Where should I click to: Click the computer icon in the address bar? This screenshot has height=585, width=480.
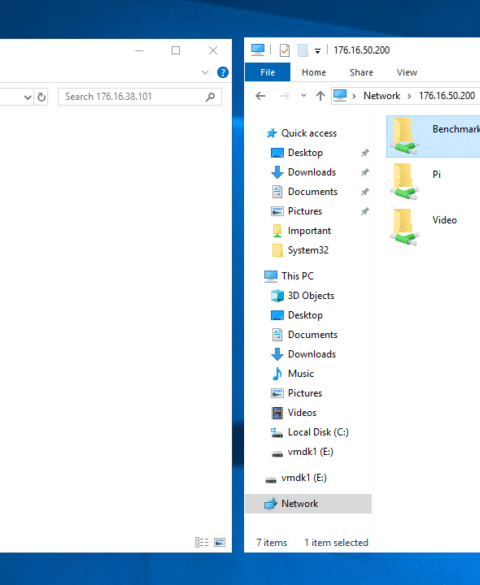click(x=340, y=96)
